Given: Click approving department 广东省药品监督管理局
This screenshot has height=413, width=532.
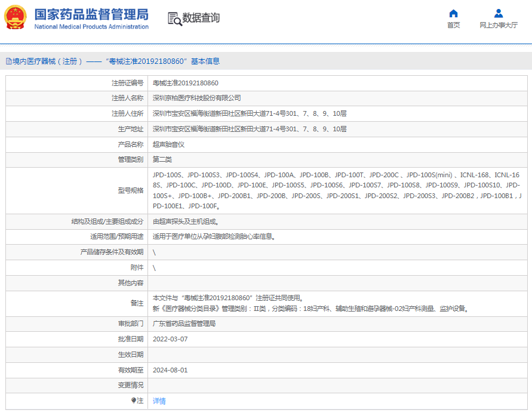Looking at the screenshot, I should coord(184,323).
